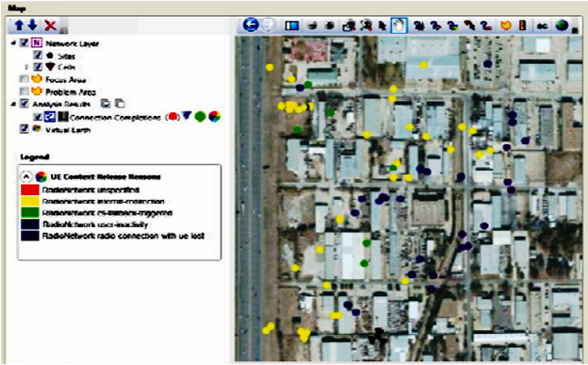Click swatch for radio connection with ue lost
588x365 pixels.
click(x=30, y=236)
